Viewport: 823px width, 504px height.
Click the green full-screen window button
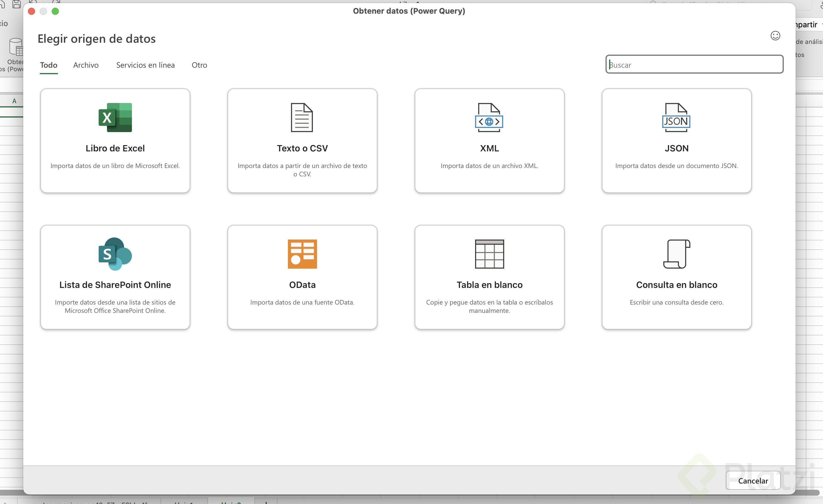56,11
